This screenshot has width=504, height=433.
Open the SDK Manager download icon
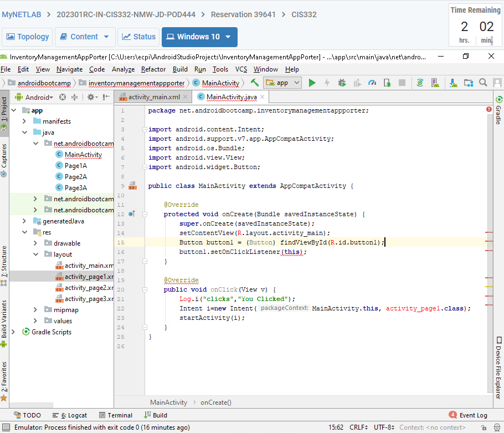[x=453, y=83]
